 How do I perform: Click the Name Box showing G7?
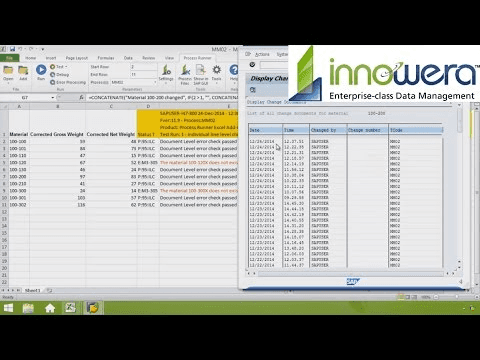pos(25,97)
